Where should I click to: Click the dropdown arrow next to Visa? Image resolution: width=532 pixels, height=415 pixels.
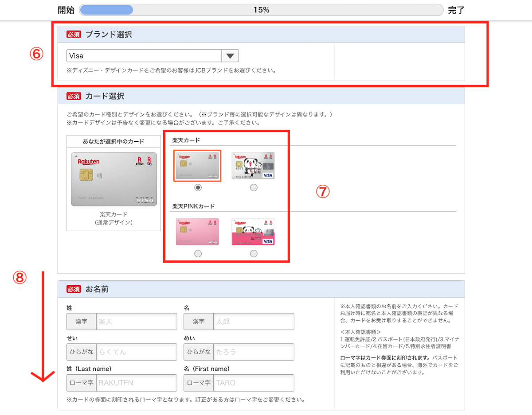(x=230, y=56)
